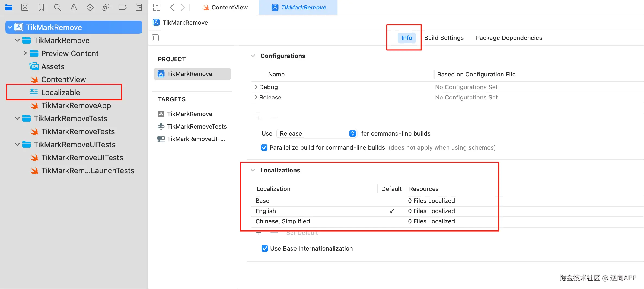Expand the Preview Content folder
Image resolution: width=644 pixels, height=289 pixels.
pos(25,53)
